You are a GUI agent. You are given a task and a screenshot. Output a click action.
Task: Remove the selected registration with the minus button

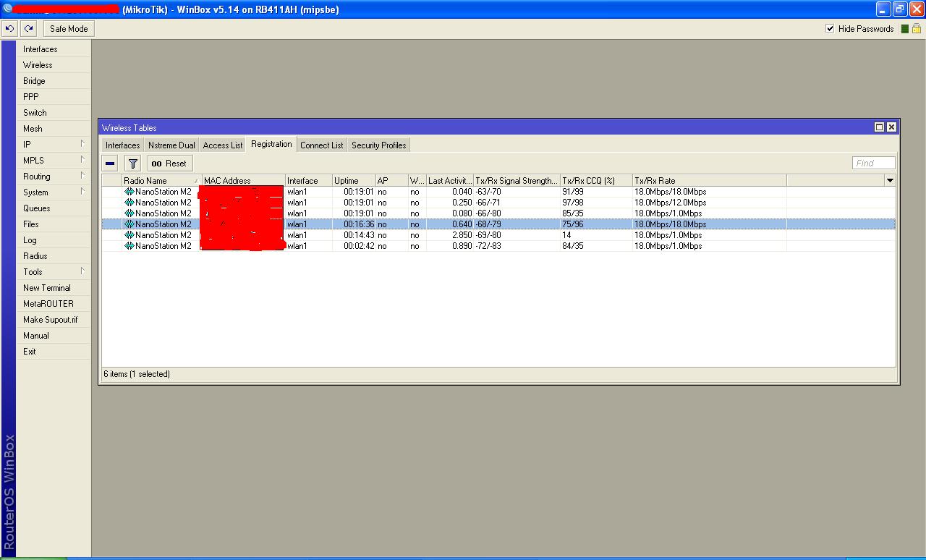110,164
